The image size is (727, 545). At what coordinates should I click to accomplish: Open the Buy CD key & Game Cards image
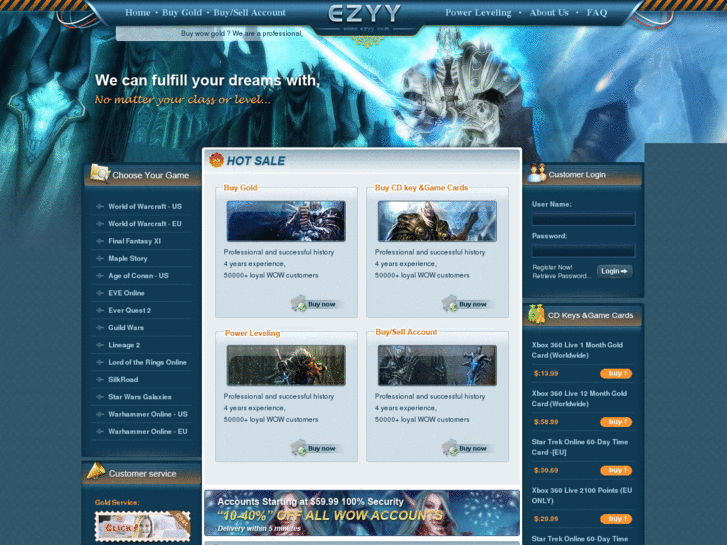(437, 221)
